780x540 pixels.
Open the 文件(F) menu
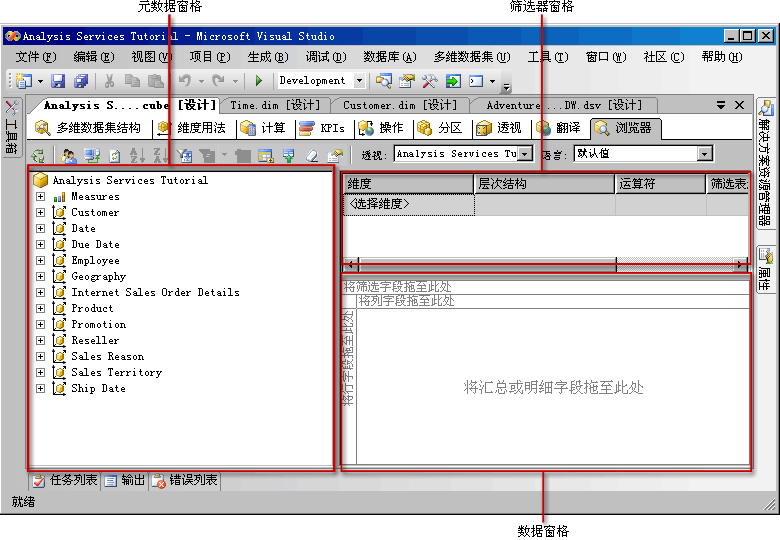[x=36, y=57]
